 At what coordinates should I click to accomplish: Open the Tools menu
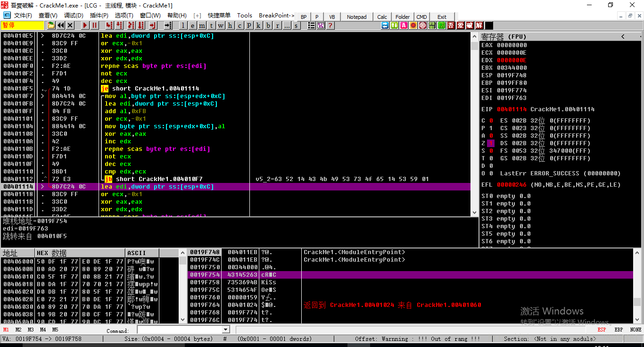click(x=244, y=16)
